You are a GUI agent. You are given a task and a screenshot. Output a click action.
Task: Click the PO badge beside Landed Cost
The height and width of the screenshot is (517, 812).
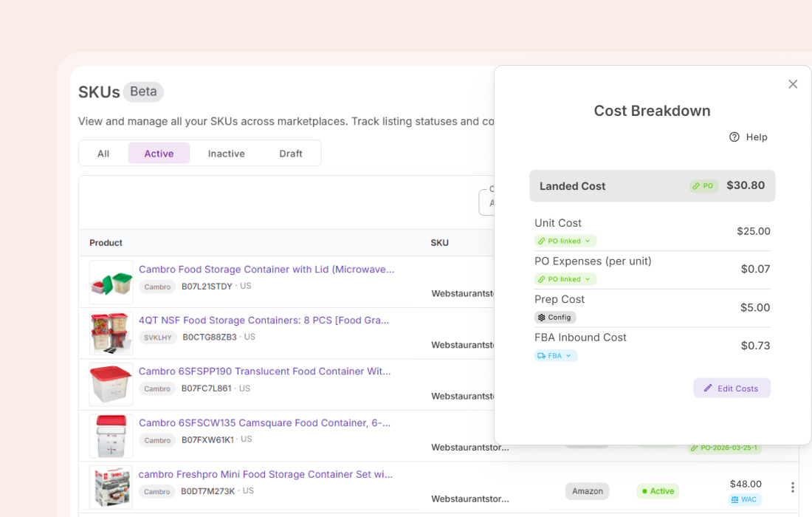[x=703, y=186]
